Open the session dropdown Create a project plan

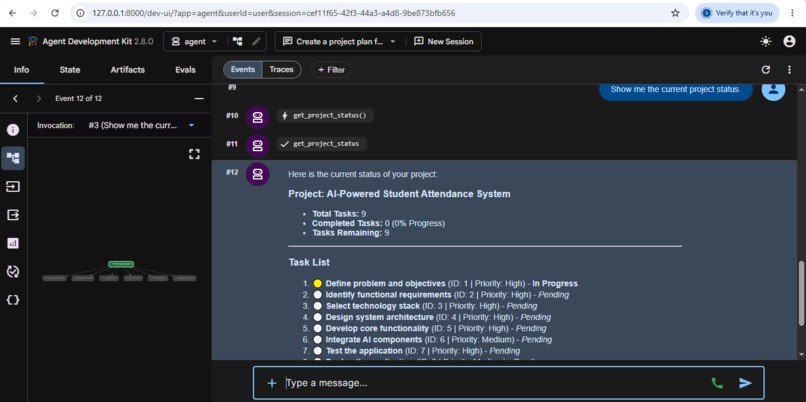coord(339,42)
